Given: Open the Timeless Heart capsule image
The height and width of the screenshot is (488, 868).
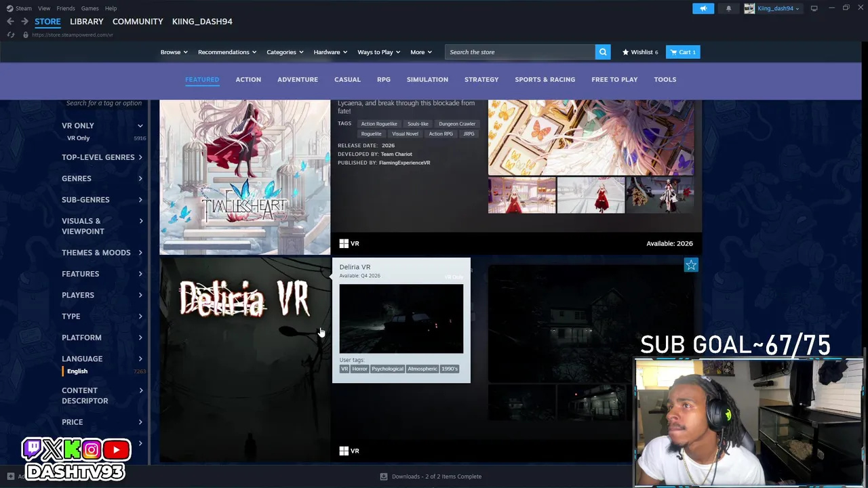Looking at the screenshot, I should [245, 178].
